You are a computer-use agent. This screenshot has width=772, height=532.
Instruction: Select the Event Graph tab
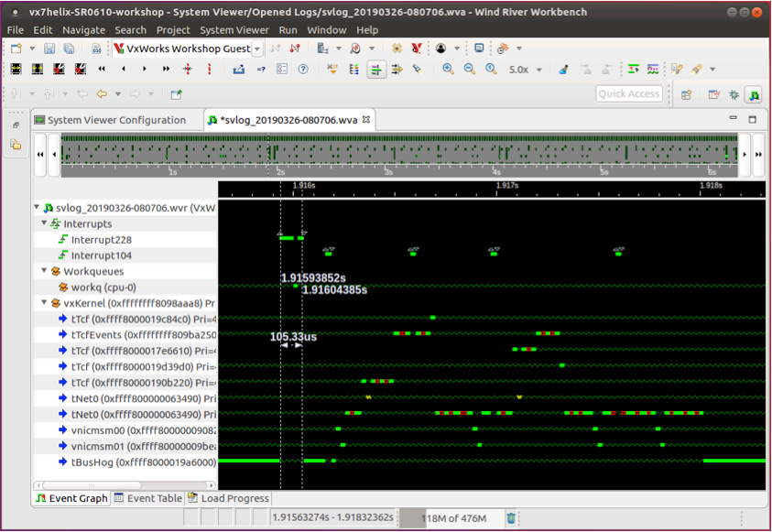coord(71,498)
